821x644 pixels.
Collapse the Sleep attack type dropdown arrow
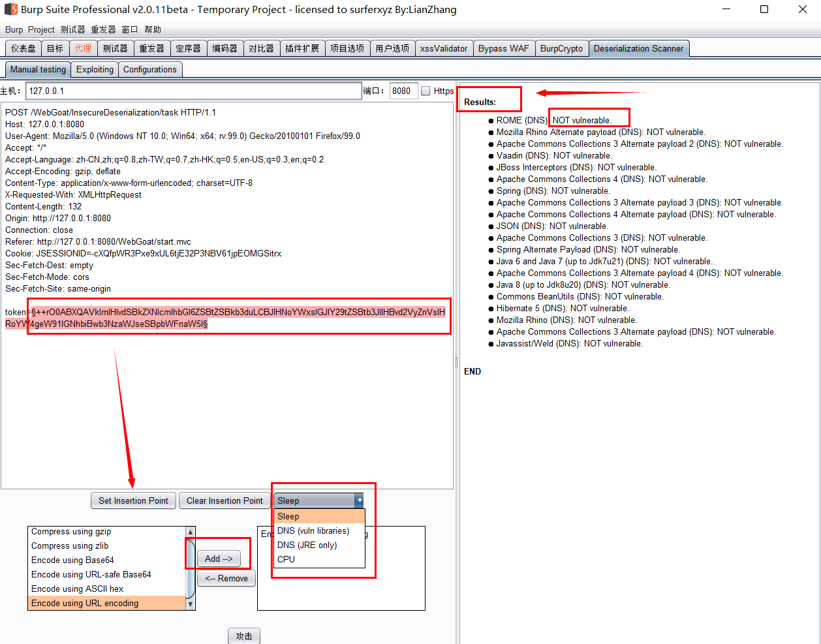pos(359,500)
